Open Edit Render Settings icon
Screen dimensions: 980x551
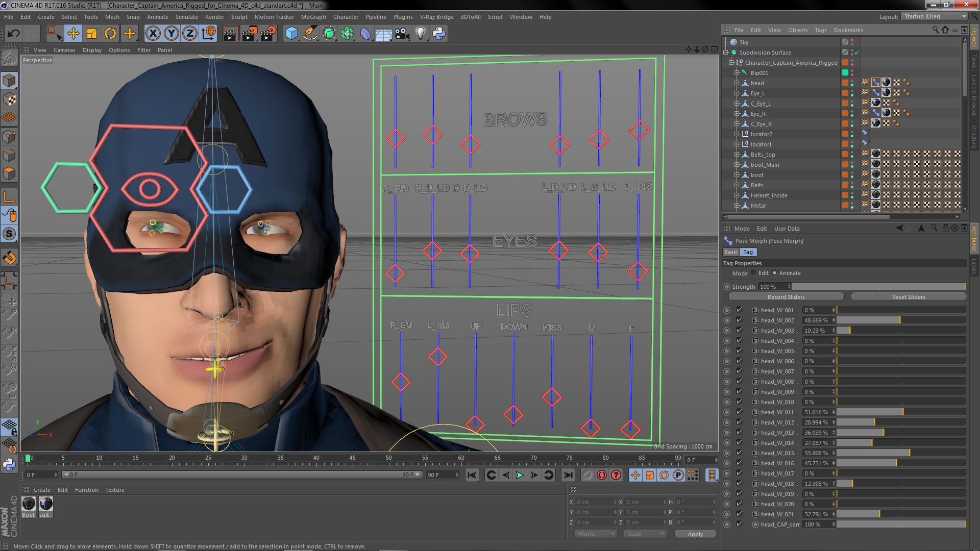pyautogui.click(x=268, y=34)
